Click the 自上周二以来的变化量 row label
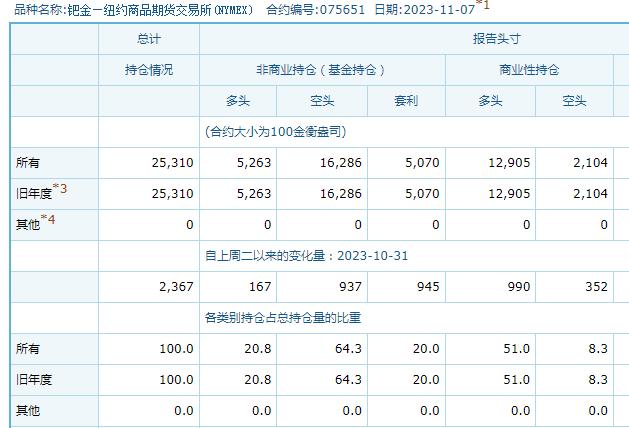Image resolution: width=629 pixels, height=428 pixels. pos(305,256)
